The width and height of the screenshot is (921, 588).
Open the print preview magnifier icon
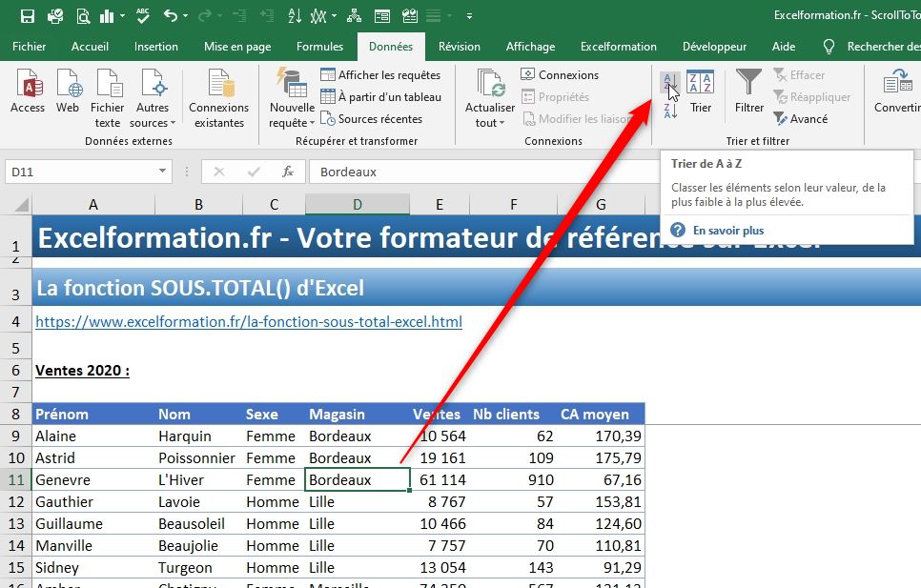[83, 16]
